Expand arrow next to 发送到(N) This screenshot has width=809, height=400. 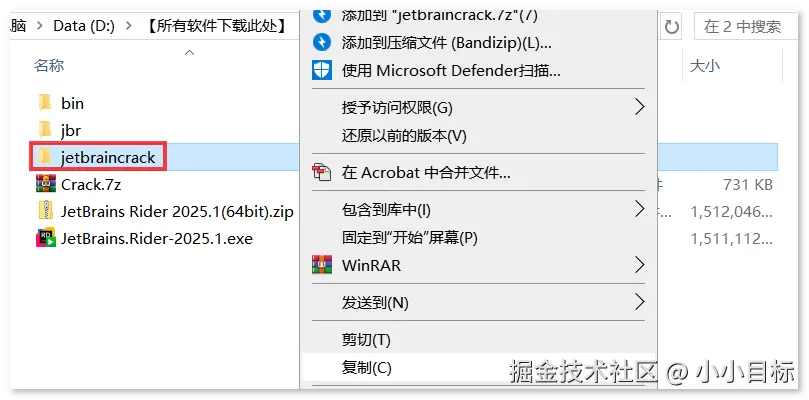[639, 302]
